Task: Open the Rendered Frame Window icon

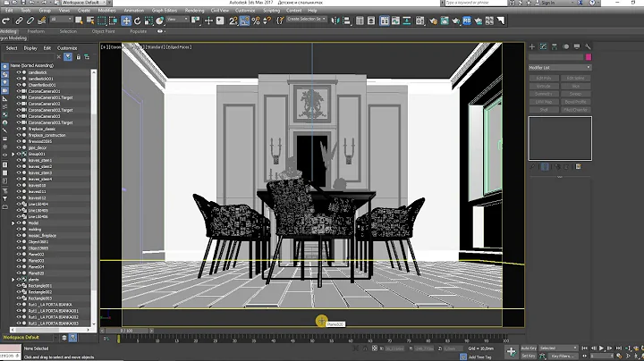Action: pyautogui.click(x=445, y=21)
